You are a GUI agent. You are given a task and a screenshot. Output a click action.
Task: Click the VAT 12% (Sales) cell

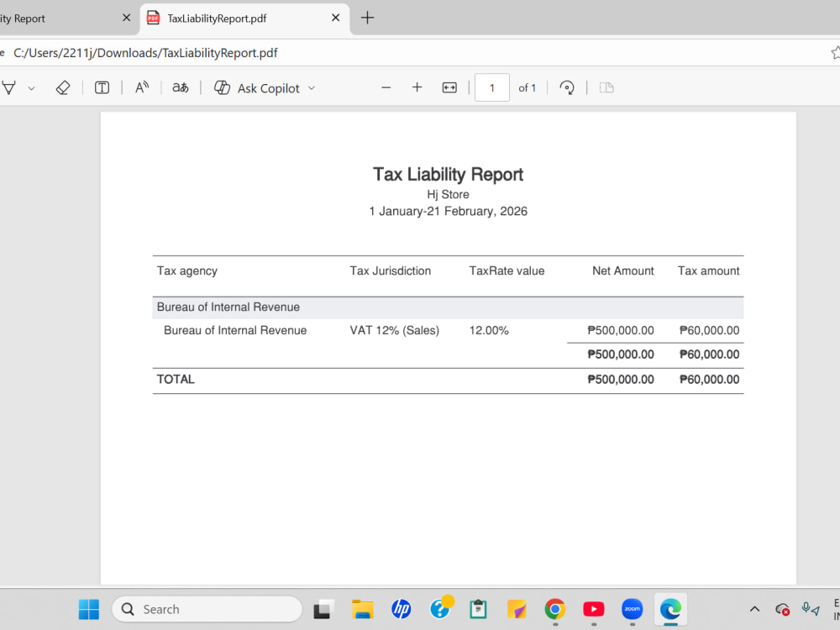(394, 330)
